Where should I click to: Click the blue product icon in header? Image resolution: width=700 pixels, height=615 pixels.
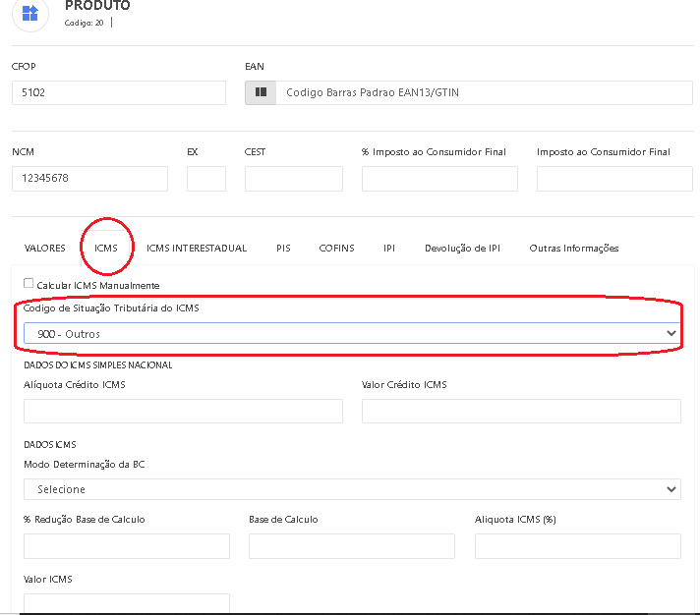[x=30, y=13]
